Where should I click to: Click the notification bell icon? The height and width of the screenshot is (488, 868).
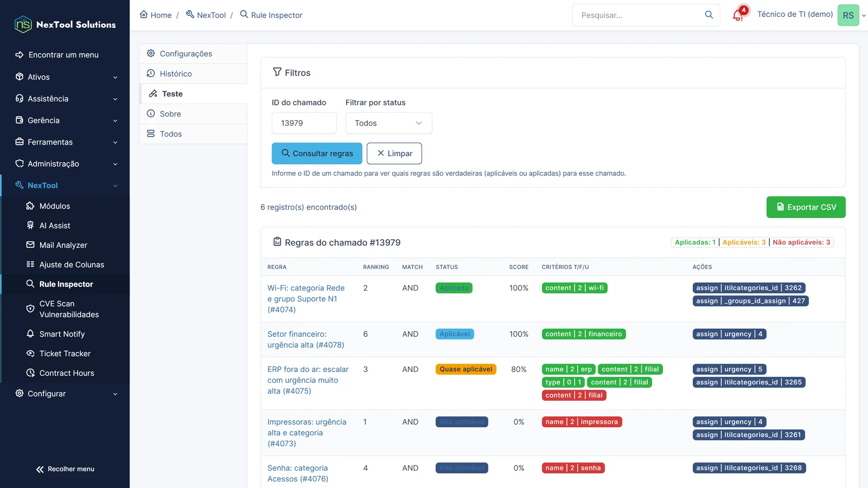tap(738, 15)
